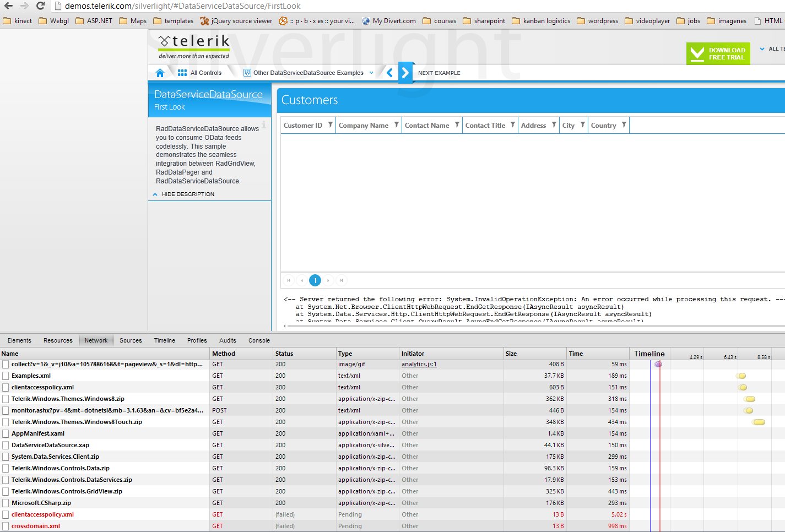Open All Controls grid view

click(199, 73)
